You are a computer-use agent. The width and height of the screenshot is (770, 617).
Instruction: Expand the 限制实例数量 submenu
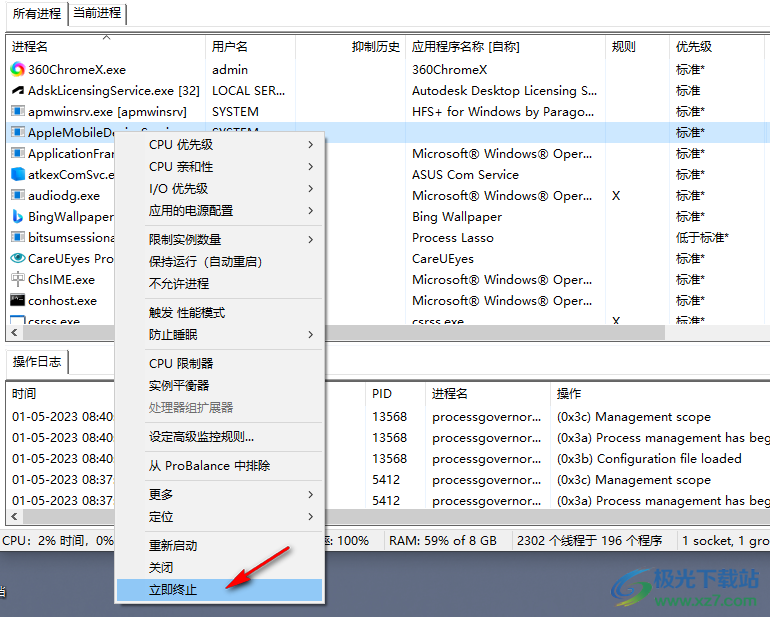click(x=219, y=239)
